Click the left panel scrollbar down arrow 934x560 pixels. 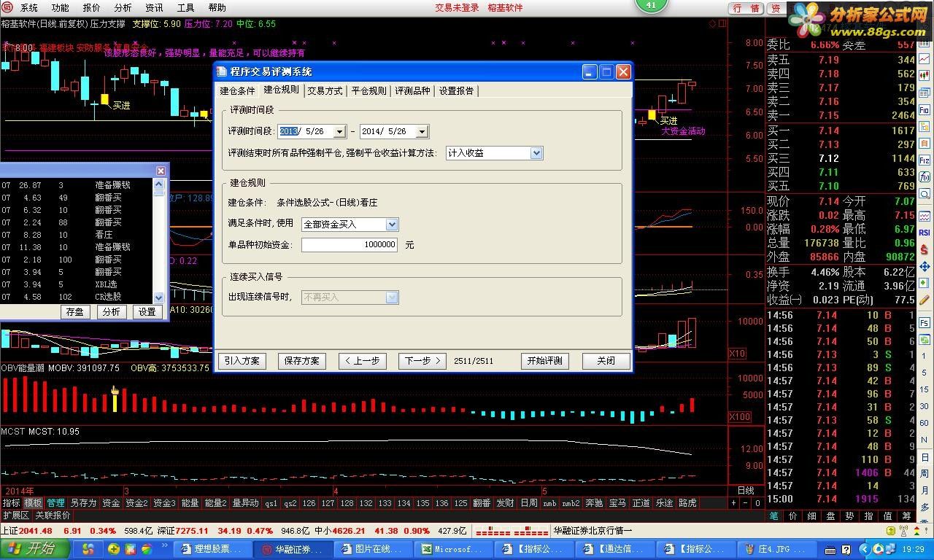tap(159, 297)
